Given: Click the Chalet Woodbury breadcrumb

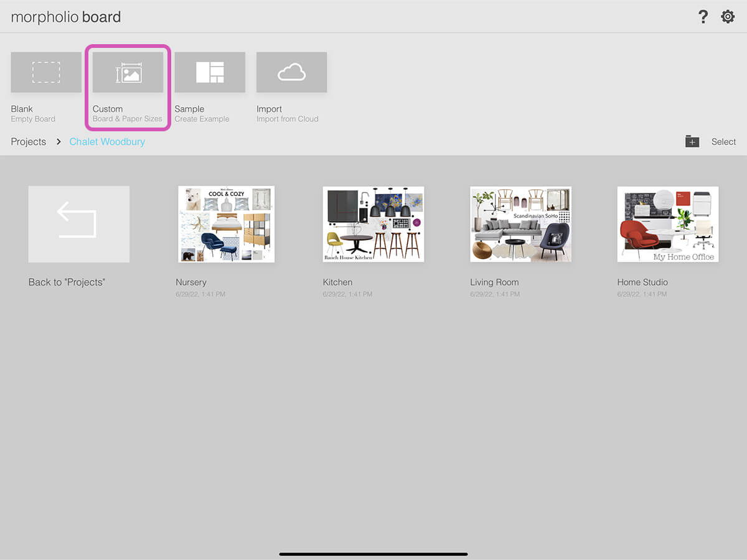Looking at the screenshot, I should (107, 142).
